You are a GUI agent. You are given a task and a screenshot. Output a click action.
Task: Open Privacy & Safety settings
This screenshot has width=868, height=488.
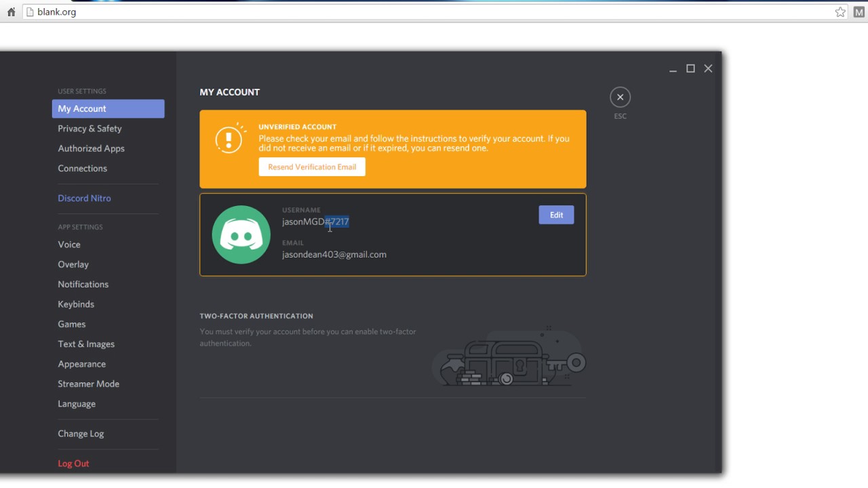(x=90, y=128)
